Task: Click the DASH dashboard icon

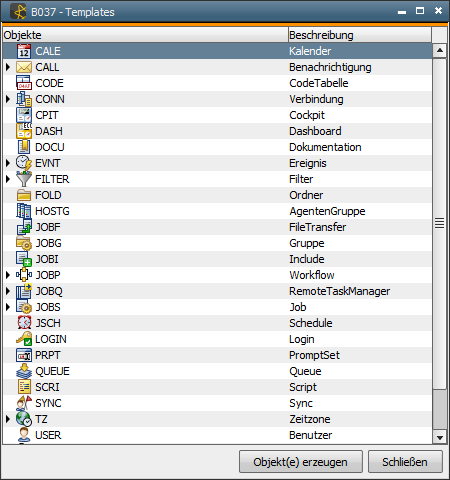Action: (x=24, y=131)
